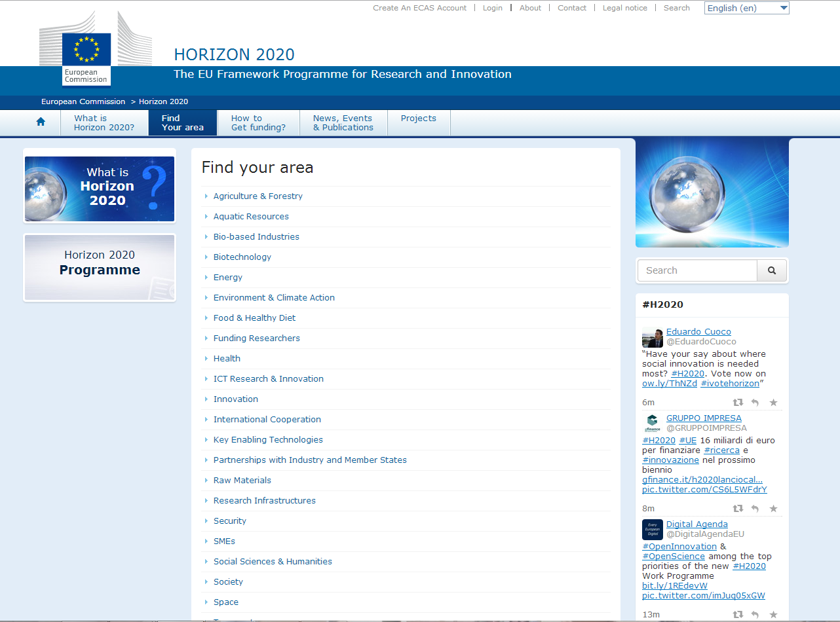Viewport: 840px width, 622px height.
Task: Open Horizon 2020 Programme banner
Action: point(100,268)
